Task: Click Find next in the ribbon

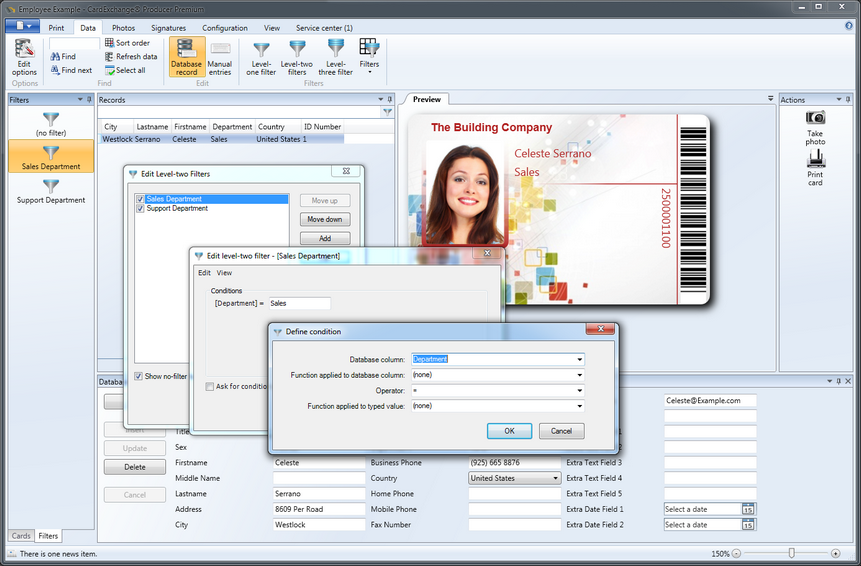Action: (x=71, y=70)
